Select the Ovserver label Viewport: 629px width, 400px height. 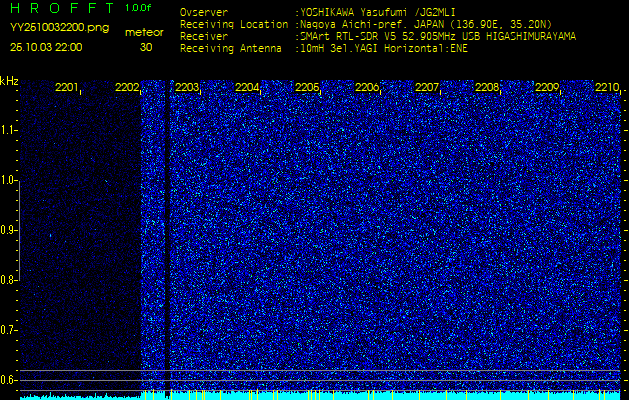pos(204,12)
